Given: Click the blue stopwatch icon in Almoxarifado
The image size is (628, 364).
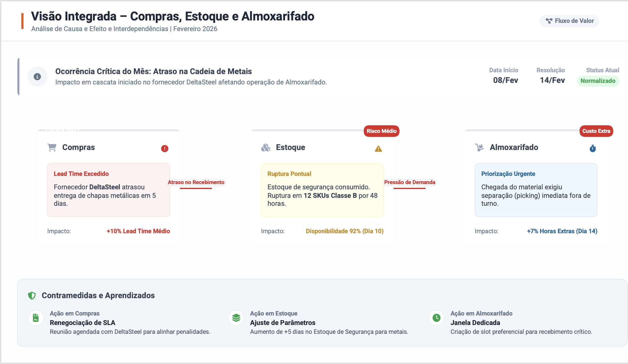Looking at the screenshot, I should [593, 148].
